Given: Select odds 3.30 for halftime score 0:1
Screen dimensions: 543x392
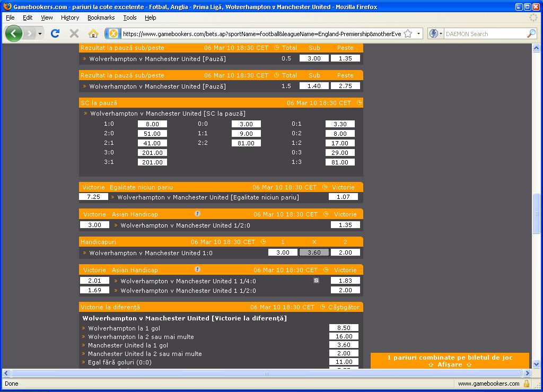Looking at the screenshot, I should pos(340,124).
